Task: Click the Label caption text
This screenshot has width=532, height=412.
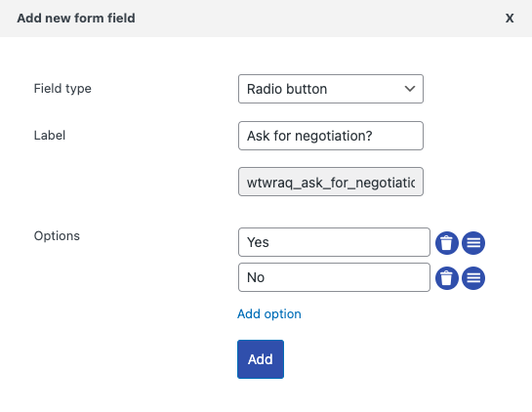Action: pyautogui.click(x=50, y=136)
